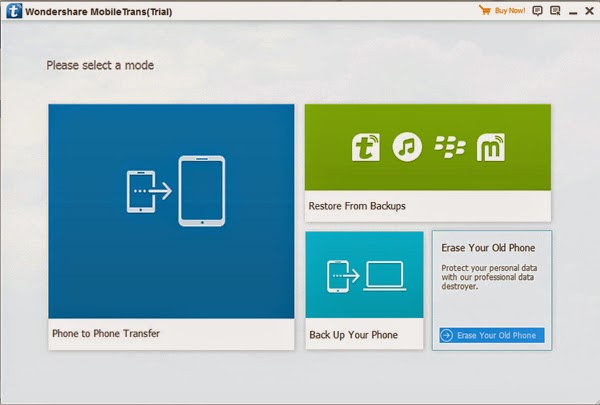The height and width of the screenshot is (405, 600).
Task: Open the Back Up Your Phone tile
Action: (x=364, y=290)
